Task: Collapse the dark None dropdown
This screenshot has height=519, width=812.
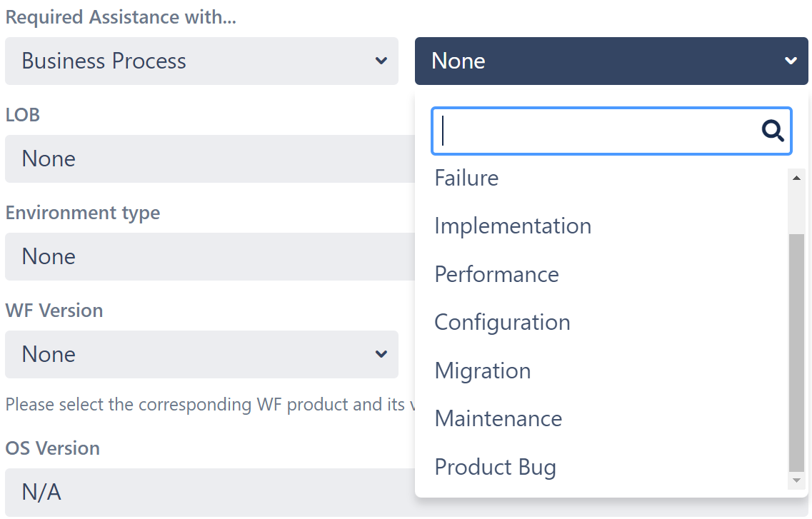Action: point(611,61)
